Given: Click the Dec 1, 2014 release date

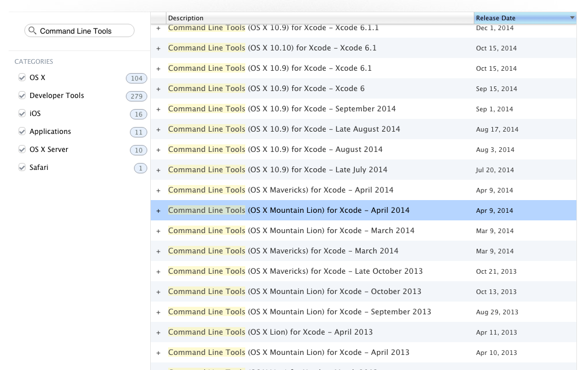Looking at the screenshot, I should [495, 28].
